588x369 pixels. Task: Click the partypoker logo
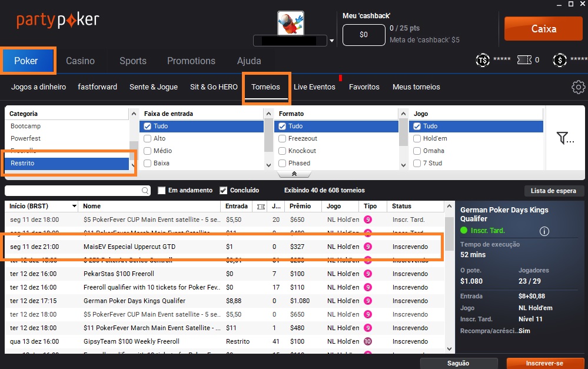58,20
